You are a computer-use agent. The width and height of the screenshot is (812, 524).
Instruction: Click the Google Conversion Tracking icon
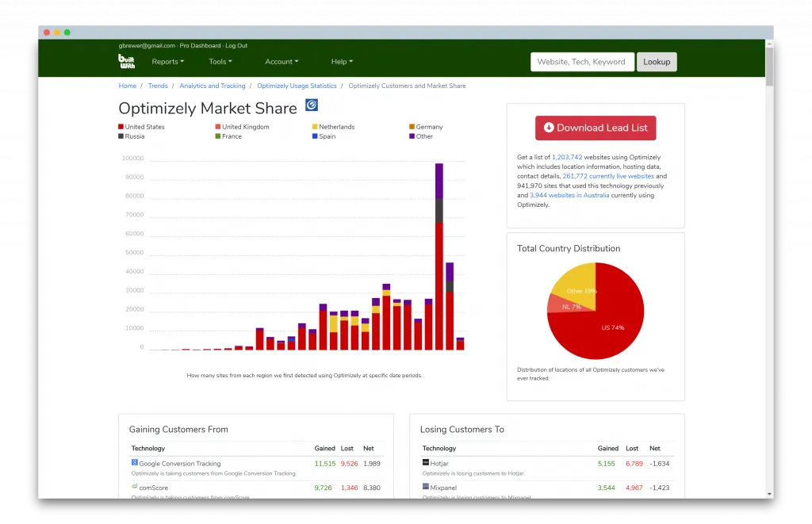click(135, 462)
